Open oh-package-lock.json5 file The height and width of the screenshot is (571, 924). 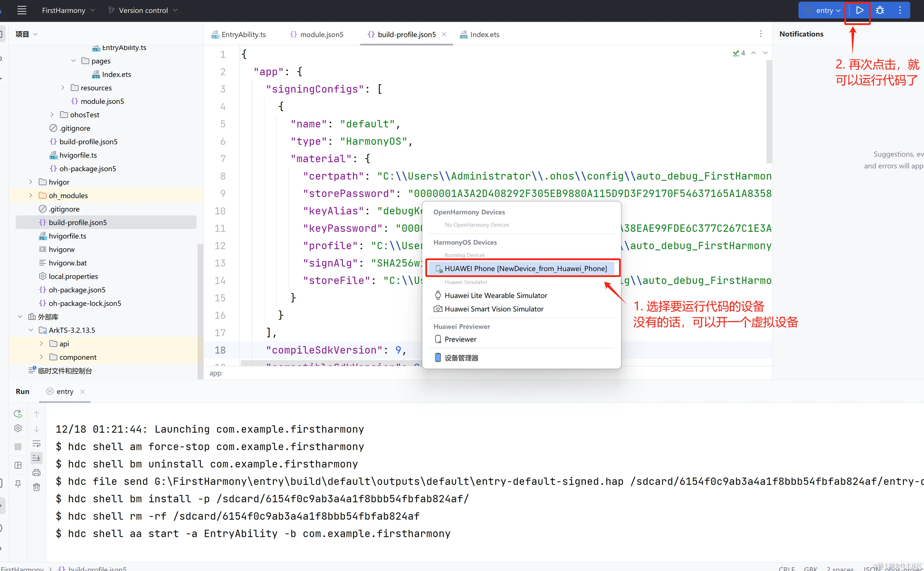pos(80,303)
